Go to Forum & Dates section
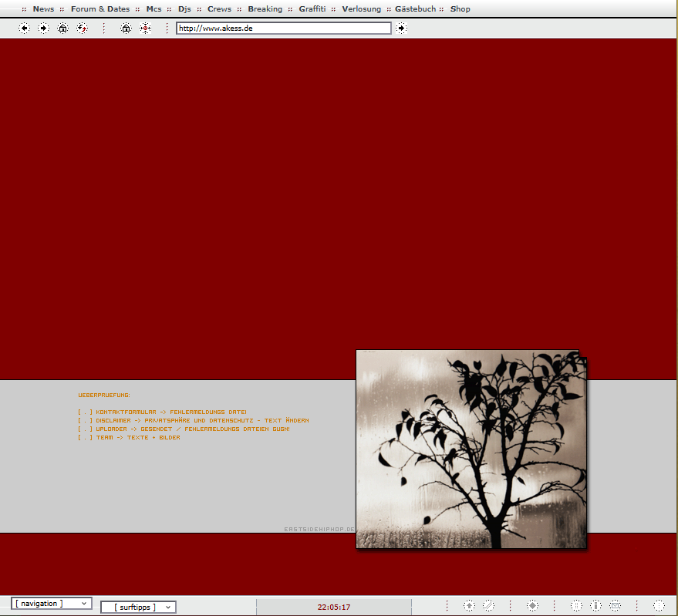 (100, 9)
